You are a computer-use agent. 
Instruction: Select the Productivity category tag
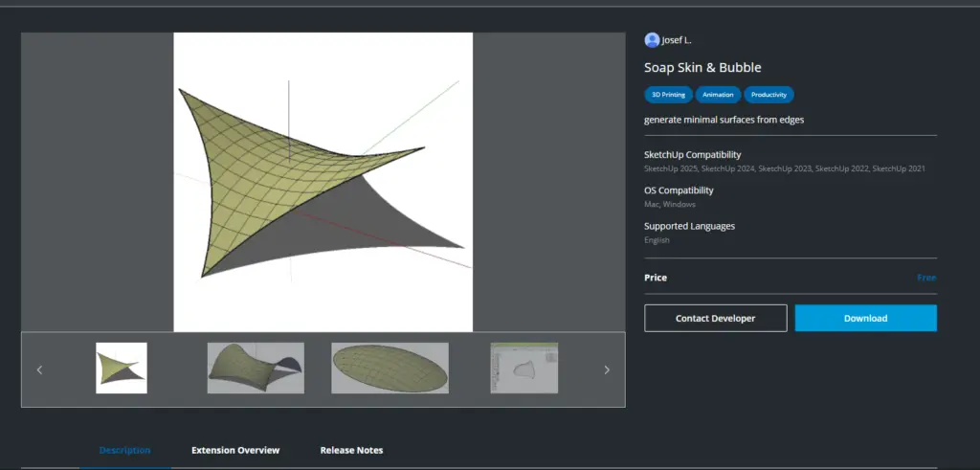(768, 95)
